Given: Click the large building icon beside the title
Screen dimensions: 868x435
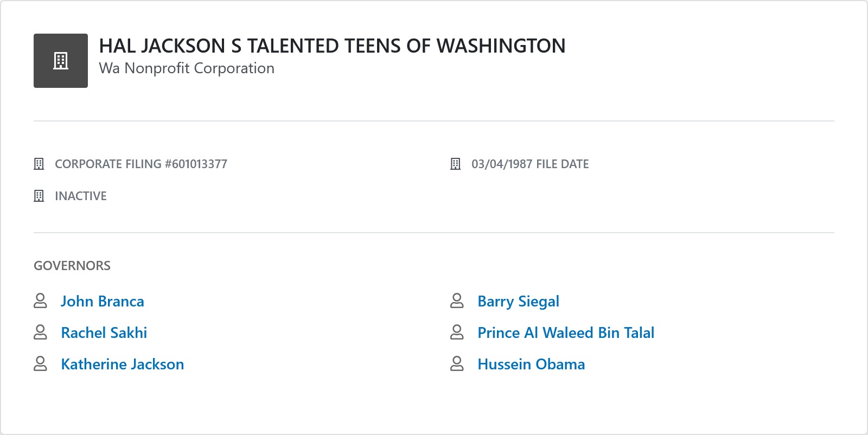Looking at the screenshot, I should (61, 61).
